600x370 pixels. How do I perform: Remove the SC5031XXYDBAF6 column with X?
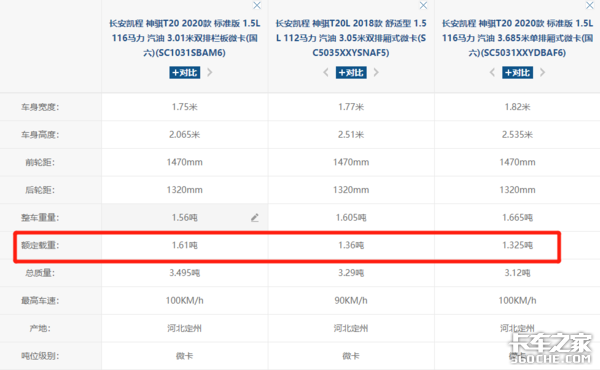590,5
